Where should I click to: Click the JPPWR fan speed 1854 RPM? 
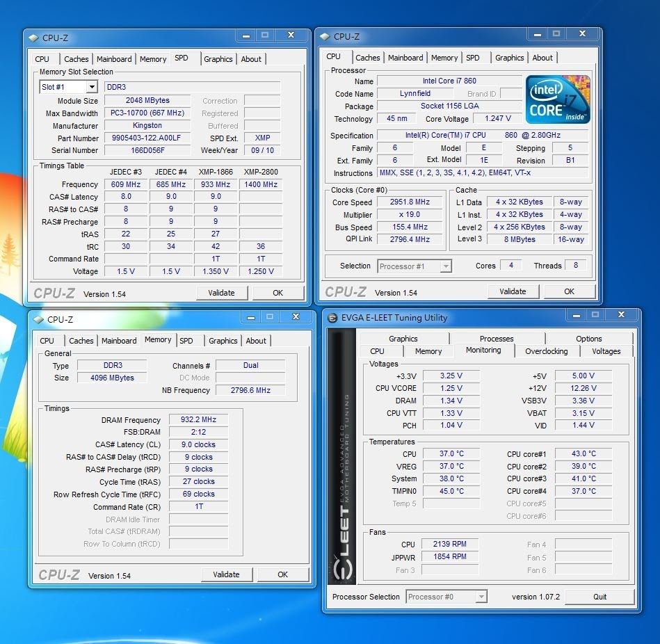[449, 556]
